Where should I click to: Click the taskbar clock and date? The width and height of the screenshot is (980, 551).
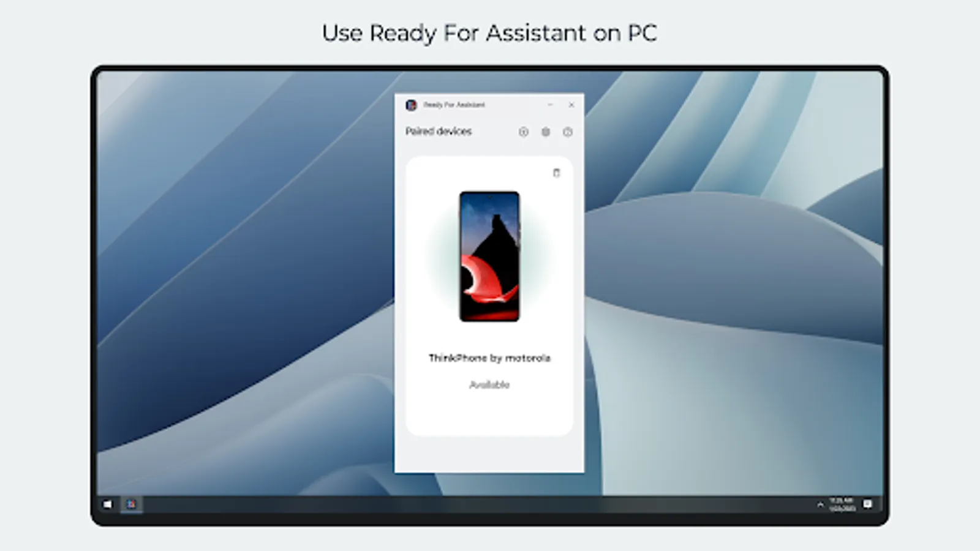click(x=842, y=504)
